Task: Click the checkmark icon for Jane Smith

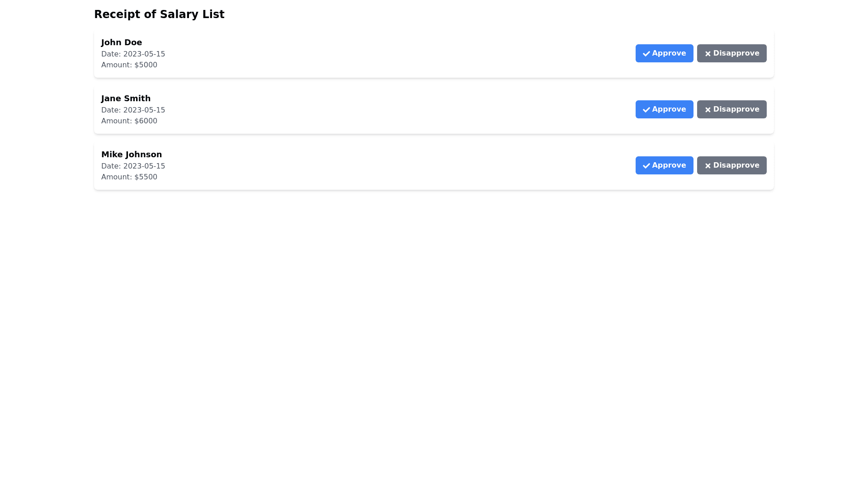Action: click(x=646, y=110)
